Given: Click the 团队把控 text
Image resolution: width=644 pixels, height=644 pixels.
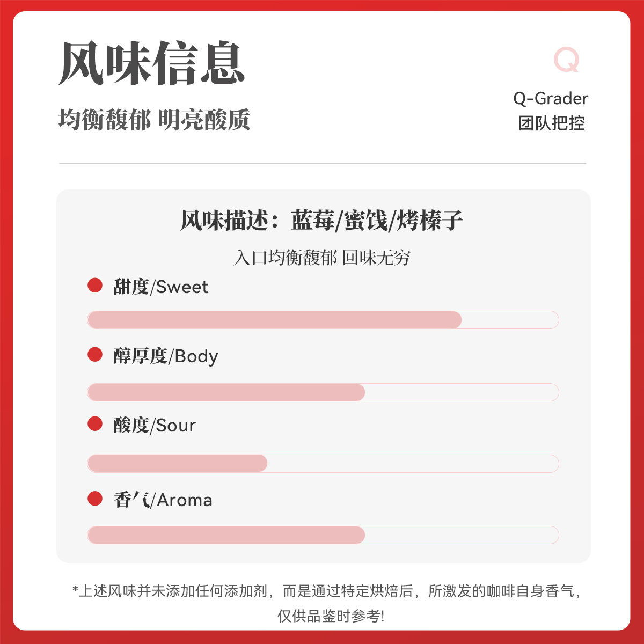Looking at the screenshot, I should click(551, 123).
